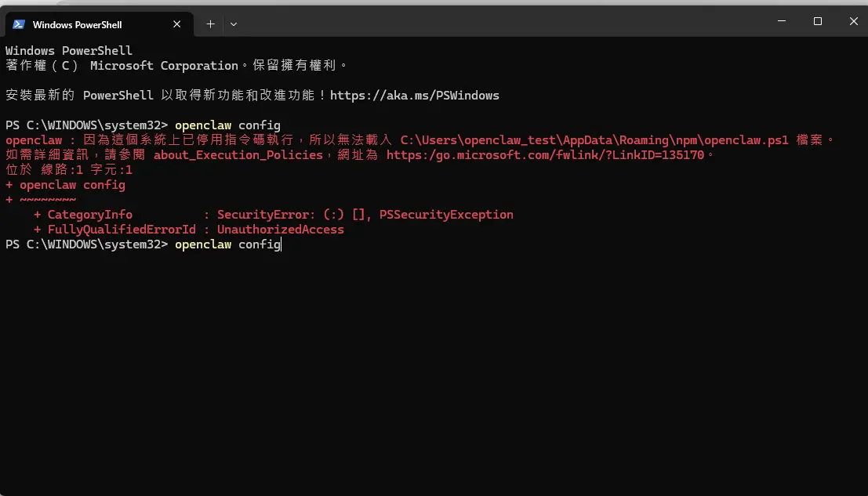Click the UnauthorizedAccess error identifier
868x496 pixels.
280,229
